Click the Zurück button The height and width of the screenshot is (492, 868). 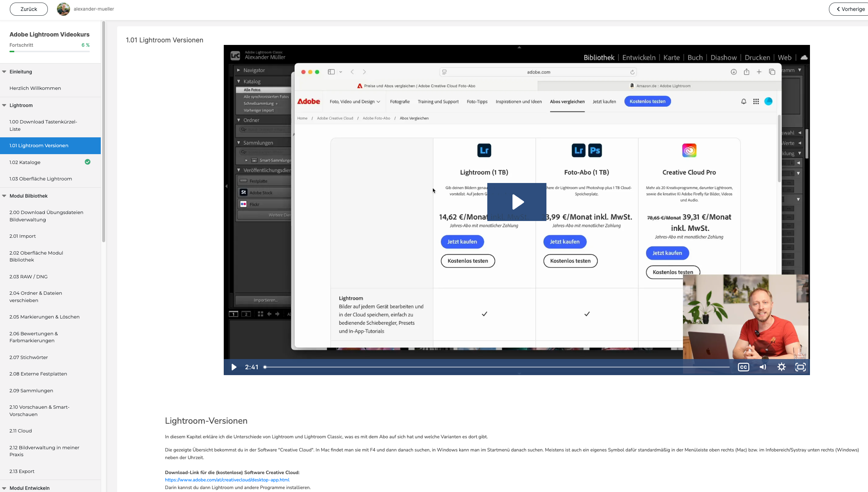click(28, 9)
